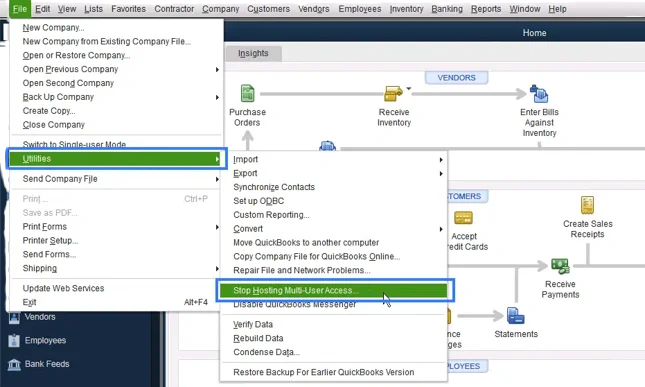Expand the Back Up Company submenu
Viewport: 645px width, 387px height.
click(x=217, y=97)
